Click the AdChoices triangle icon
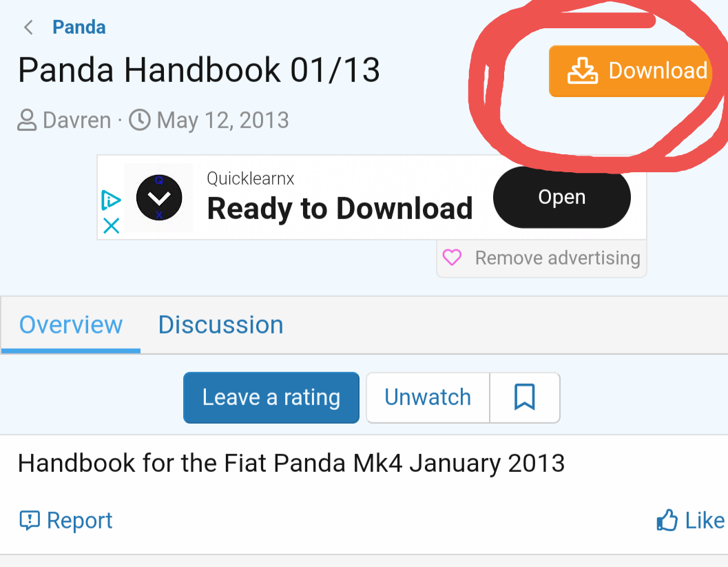 (111, 200)
